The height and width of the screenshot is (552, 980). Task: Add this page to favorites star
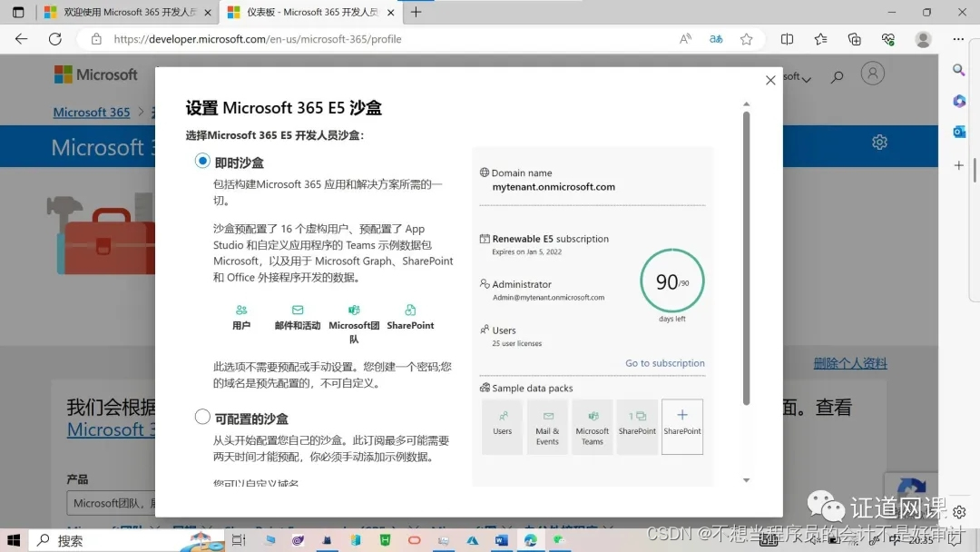click(x=746, y=39)
